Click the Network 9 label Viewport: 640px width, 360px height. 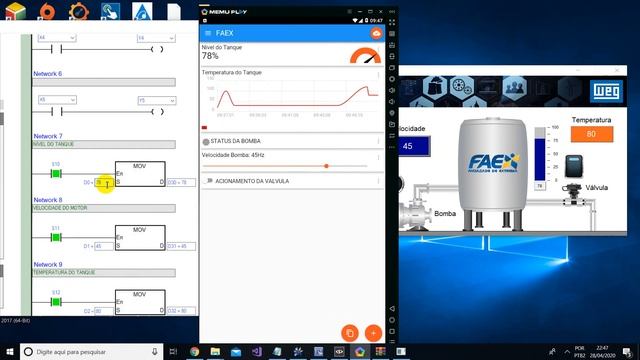tap(48, 264)
